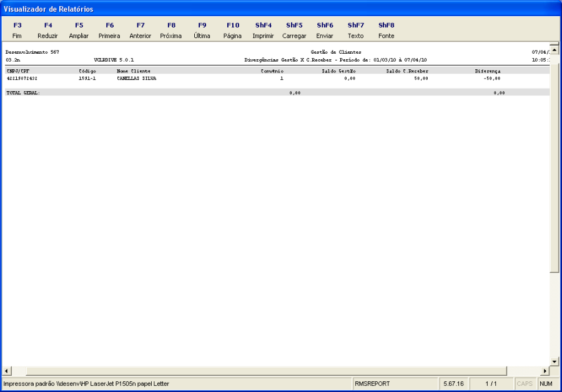
Task: Print the report with ShF4 Imprimir
Action: pos(263,30)
